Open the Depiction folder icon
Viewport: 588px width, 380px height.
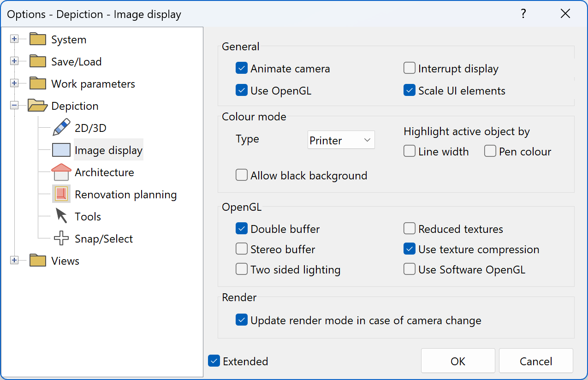[x=37, y=105]
